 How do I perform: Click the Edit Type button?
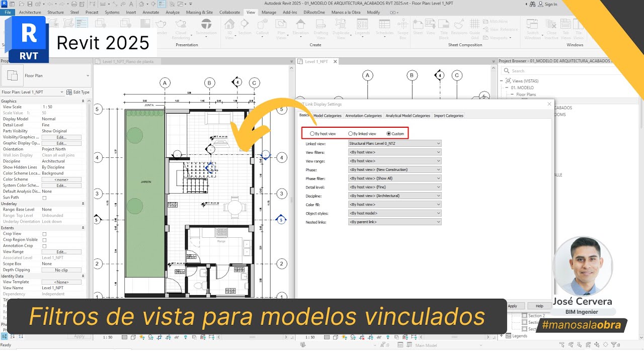78,92
